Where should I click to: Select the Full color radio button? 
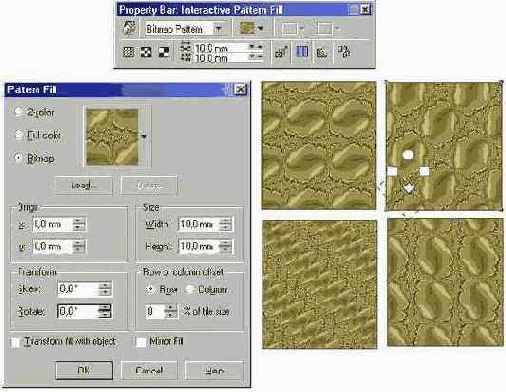coord(19,135)
